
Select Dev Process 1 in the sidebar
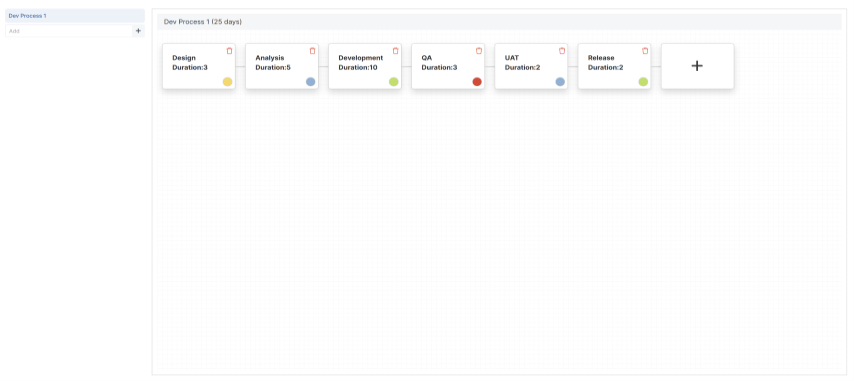point(75,16)
